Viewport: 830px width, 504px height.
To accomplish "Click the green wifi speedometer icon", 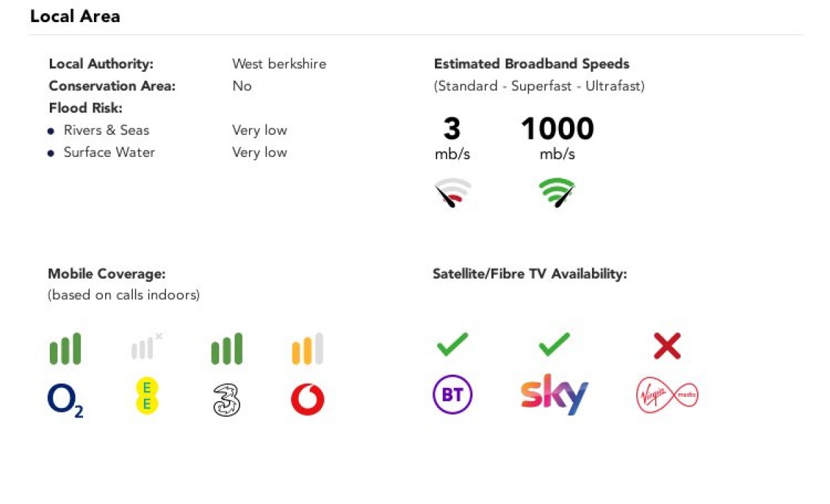I will tap(557, 193).
